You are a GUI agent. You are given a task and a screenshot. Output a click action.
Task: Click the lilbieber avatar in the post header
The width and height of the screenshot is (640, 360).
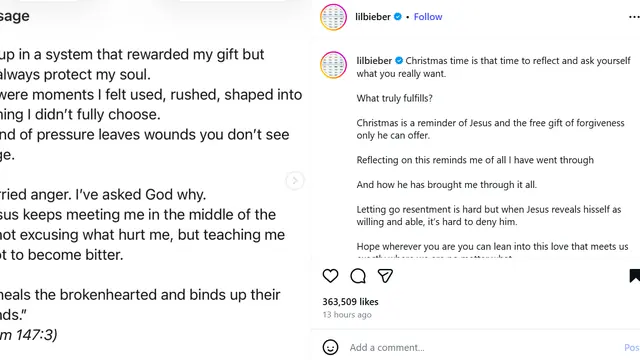coord(333,17)
